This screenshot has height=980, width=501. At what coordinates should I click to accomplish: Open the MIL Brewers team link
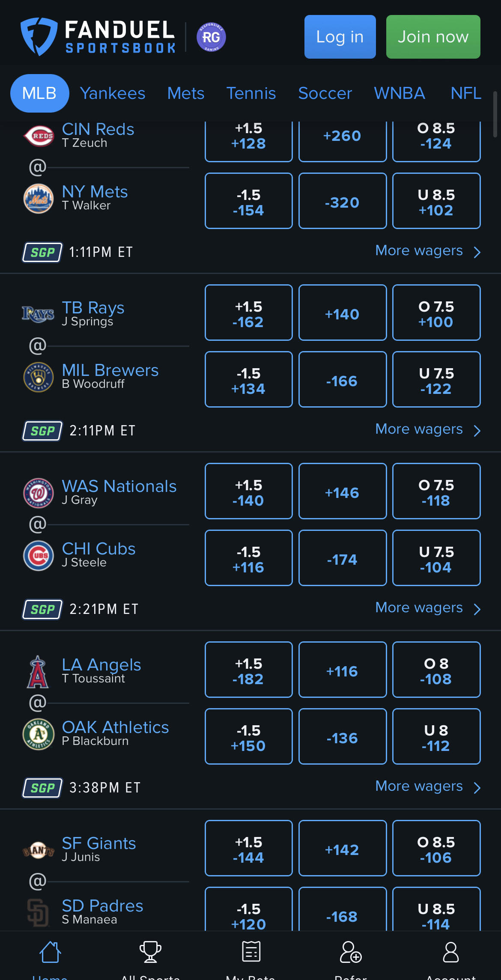tap(110, 370)
